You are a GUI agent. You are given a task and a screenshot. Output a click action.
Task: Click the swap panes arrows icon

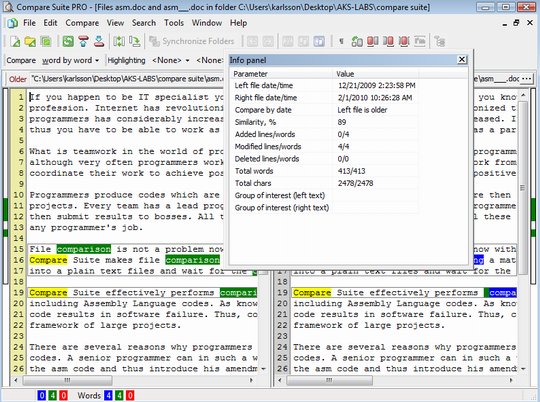tap(119, 41)
